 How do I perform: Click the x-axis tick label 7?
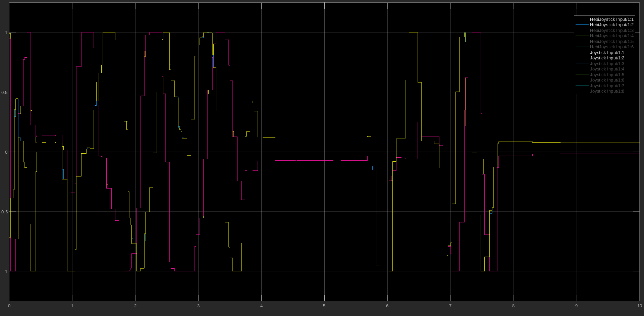[450, 306]
